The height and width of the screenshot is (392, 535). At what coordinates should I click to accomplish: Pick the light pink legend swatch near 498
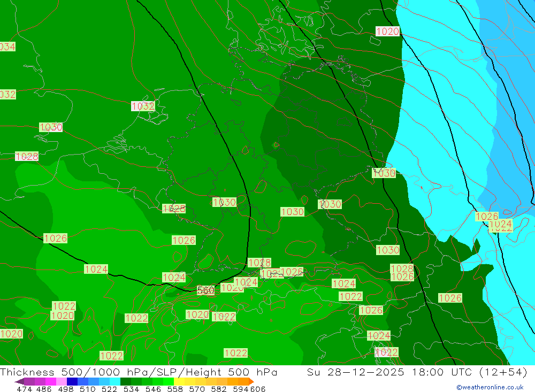tap(62, 381)
